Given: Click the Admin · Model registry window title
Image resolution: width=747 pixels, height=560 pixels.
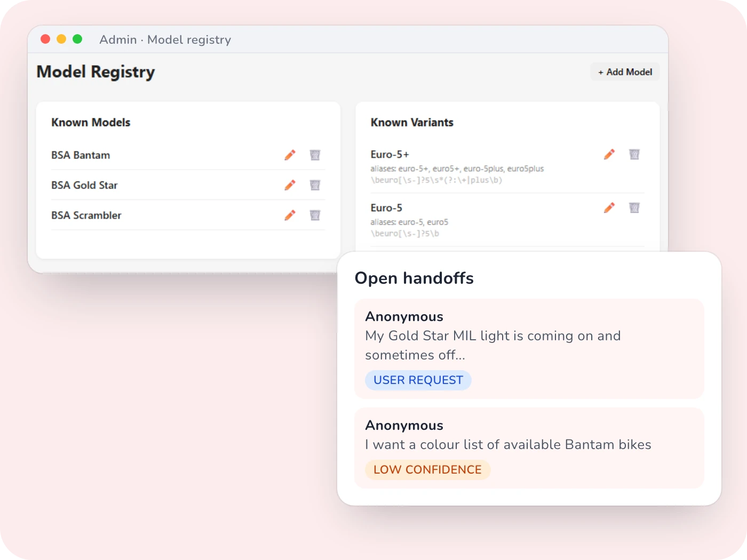Looking at the screenshot, I should [x=165, y=40].
